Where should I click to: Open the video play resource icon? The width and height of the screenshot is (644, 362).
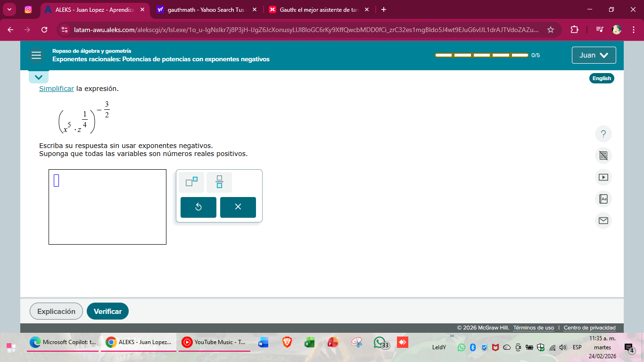coord(603,177)
